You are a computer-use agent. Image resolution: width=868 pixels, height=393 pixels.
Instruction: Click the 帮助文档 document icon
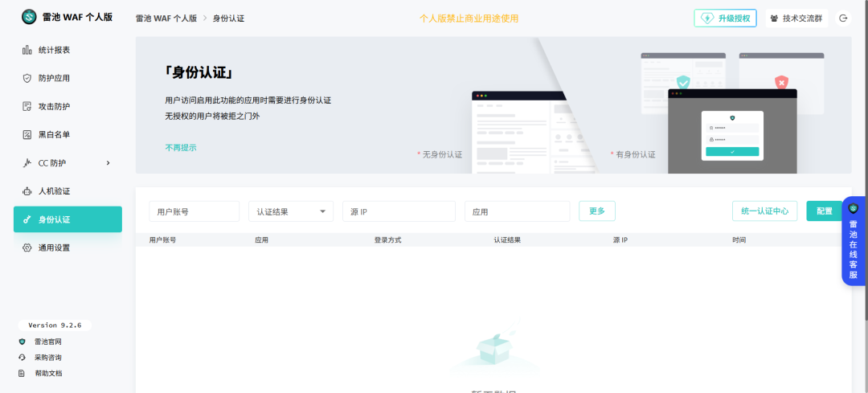(x=23, y=373)
